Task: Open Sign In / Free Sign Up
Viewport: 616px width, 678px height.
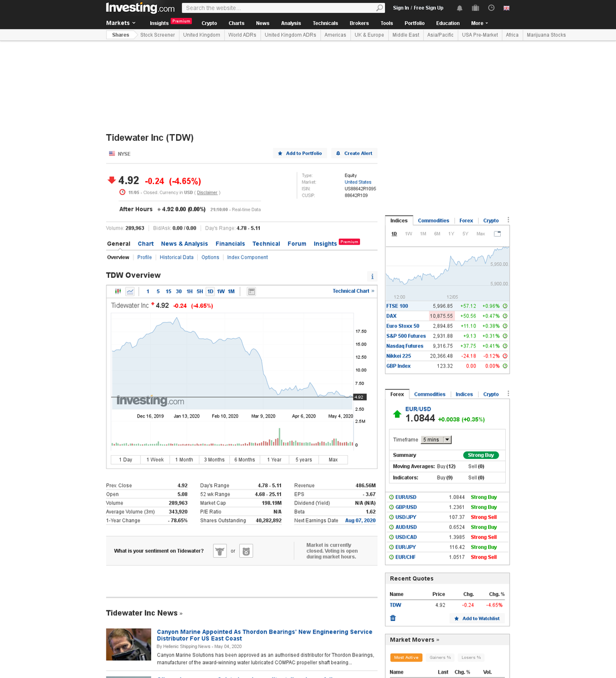Action: (x=418, y=8)
